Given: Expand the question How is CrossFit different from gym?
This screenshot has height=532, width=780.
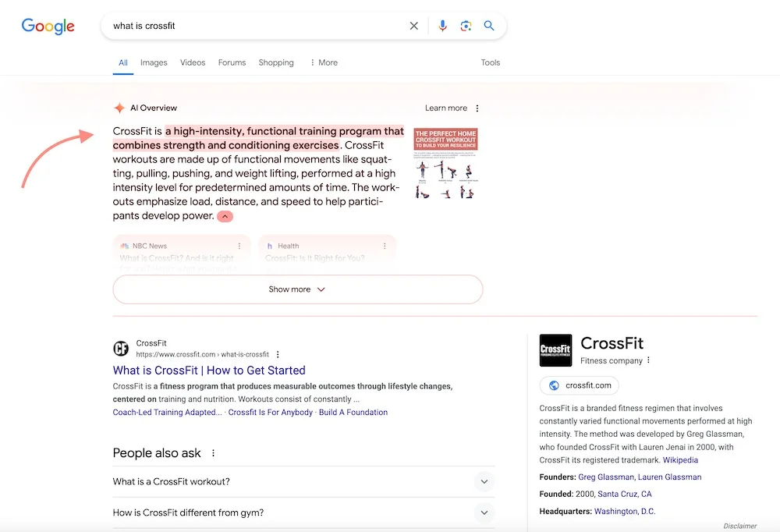Looking at the screenshot, I should coord(484,512).
